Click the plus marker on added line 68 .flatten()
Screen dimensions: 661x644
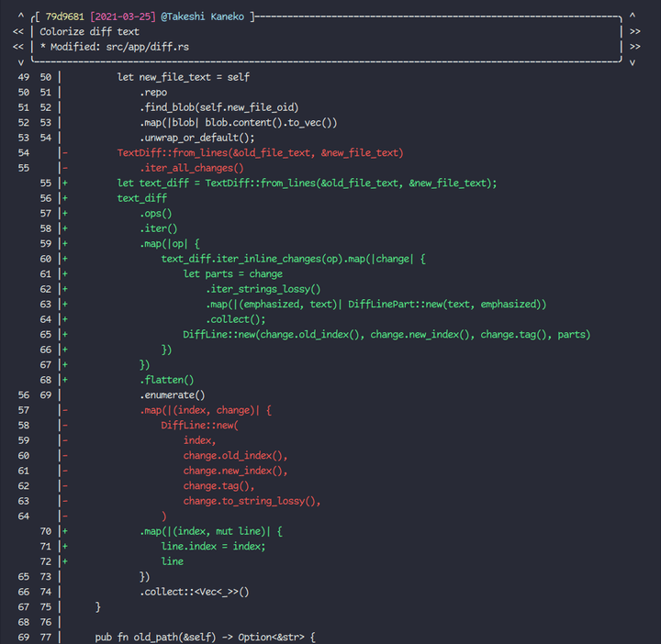tap(65, 380)
